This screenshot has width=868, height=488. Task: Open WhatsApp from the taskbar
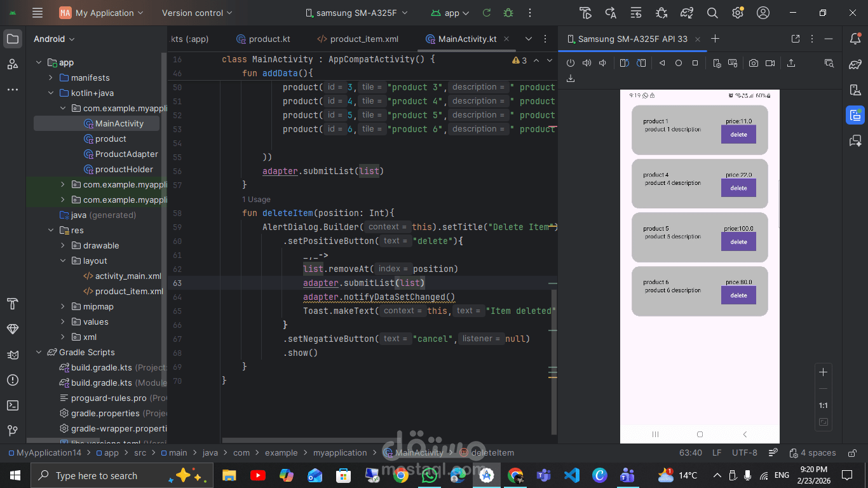pyautogui.click(x=430, y=475)
